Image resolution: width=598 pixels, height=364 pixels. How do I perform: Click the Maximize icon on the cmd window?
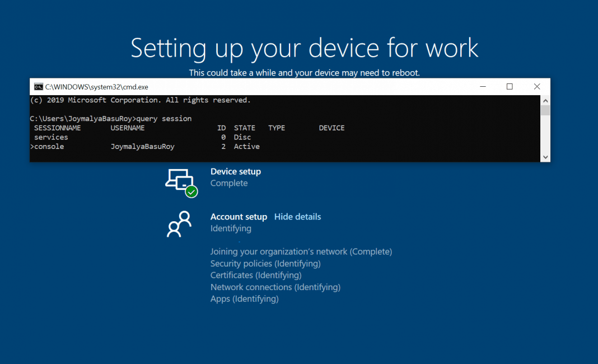510,87
